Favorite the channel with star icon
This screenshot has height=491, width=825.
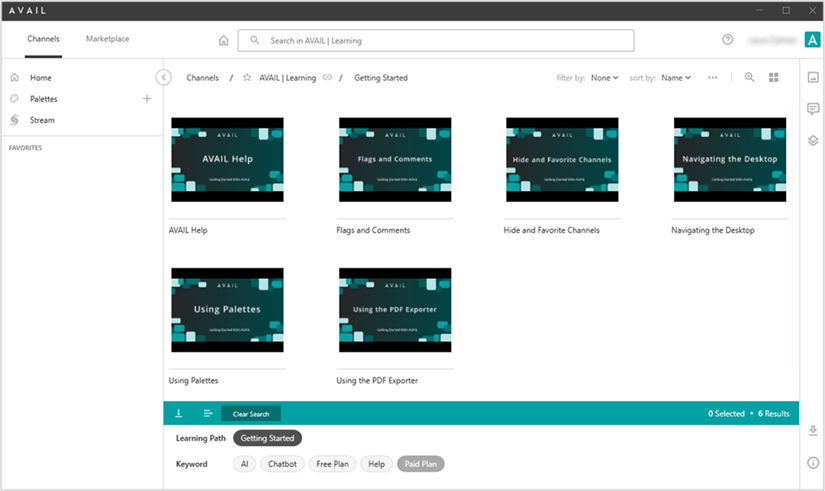[x=247, y=78]
